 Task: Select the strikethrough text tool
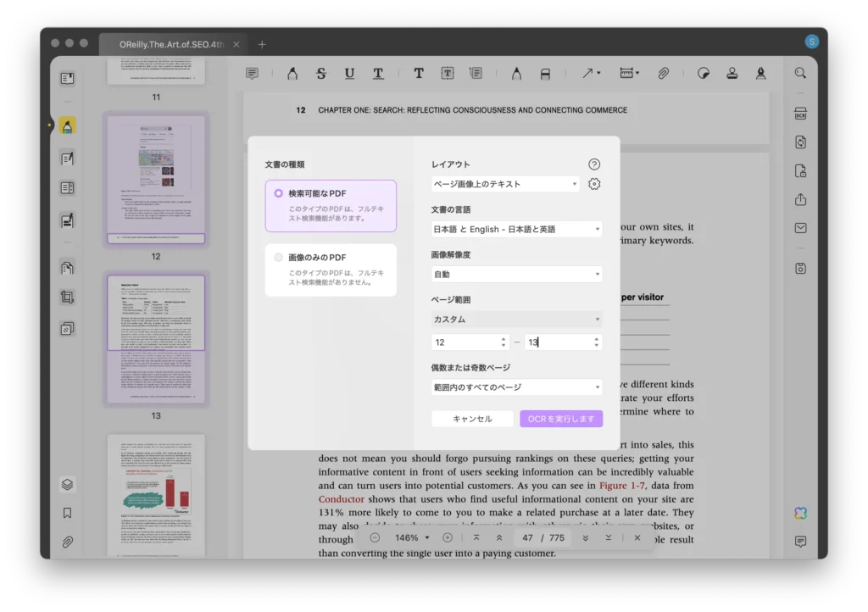(x=321, y=74)
